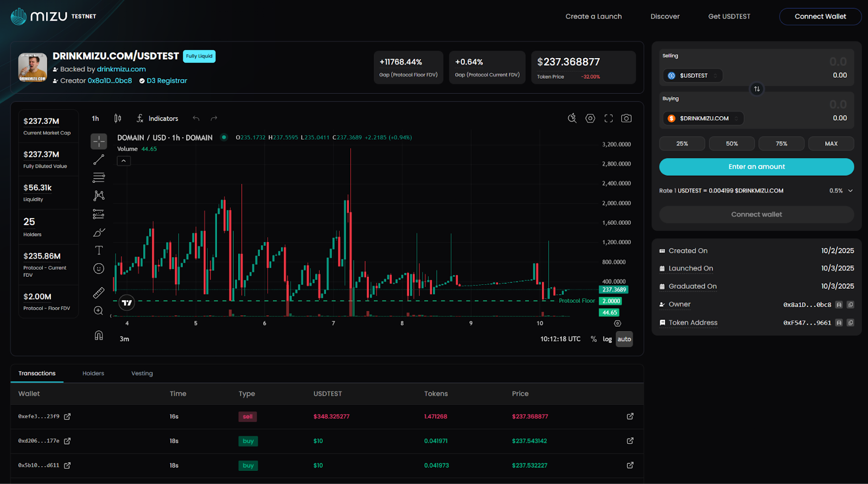Pick the text annotation tool
The height and width of the screenshot is (484, 868).
point(99,250)
